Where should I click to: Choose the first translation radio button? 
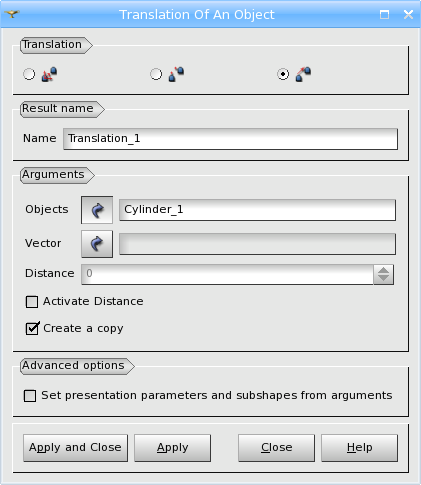[29, 74]
